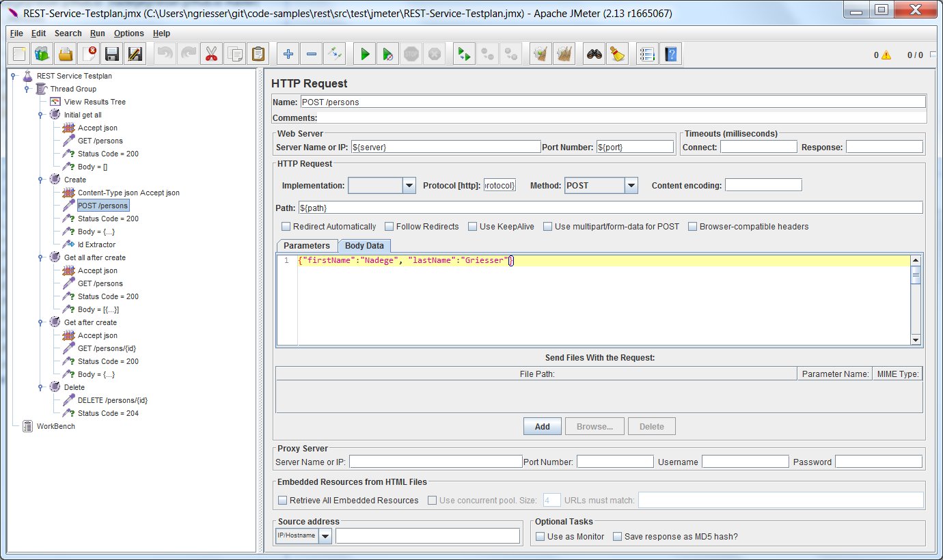Open the Options menu
This screenshot has height=560, width=943.
[129, 33]
